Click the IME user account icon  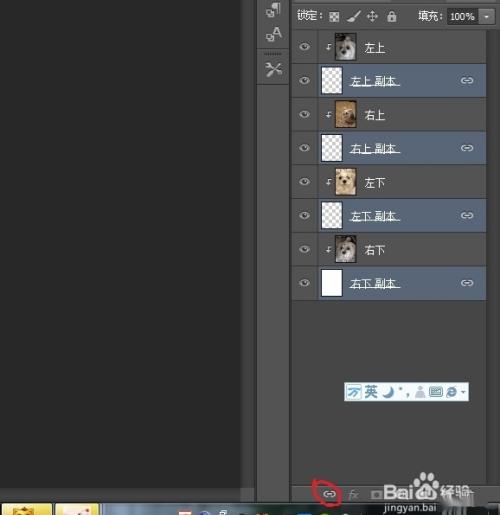[x=420, y=392]
